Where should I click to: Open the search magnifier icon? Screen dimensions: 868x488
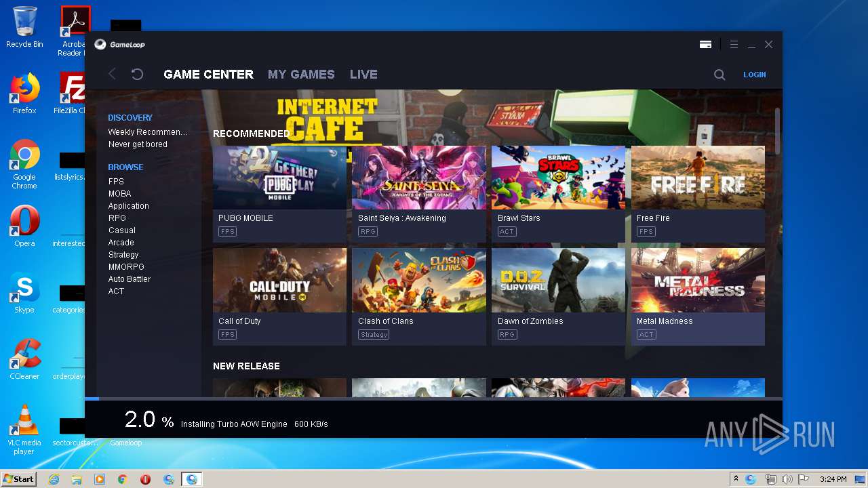click(x=719, y=75)
